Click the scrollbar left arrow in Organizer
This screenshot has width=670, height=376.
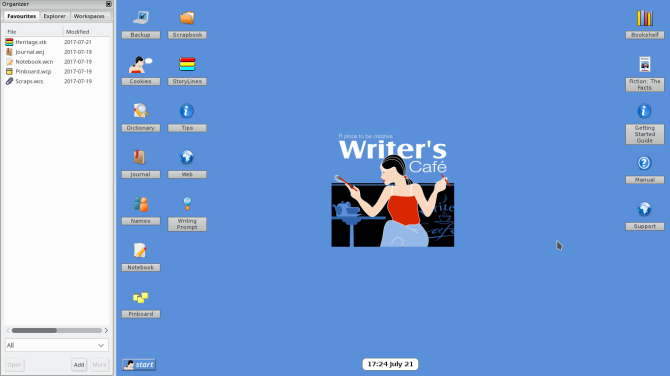click(8, 330)
